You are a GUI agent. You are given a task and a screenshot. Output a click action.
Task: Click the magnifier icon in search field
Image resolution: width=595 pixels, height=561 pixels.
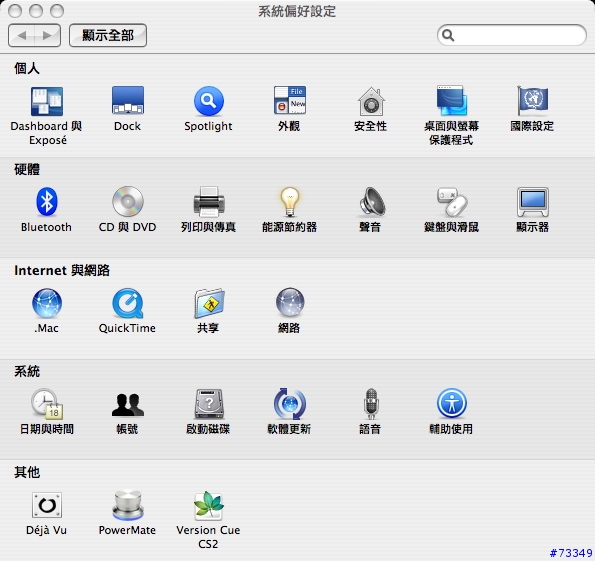pos(448,35)
